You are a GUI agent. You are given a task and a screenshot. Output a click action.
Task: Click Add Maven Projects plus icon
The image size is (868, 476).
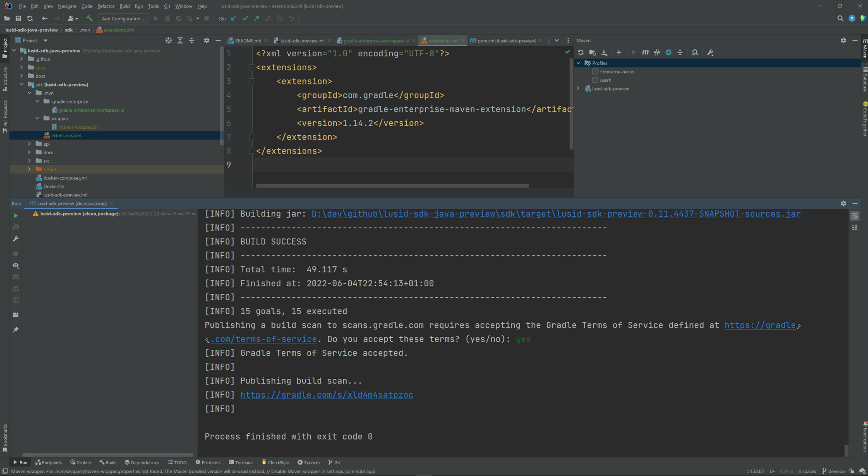(x=619, y=53)
